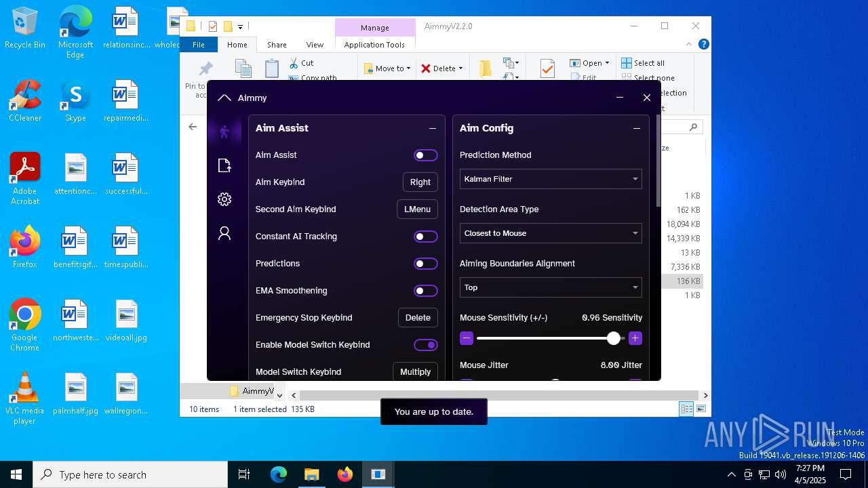
Task: Click Explorer horizontal scrollbar
Action: (498, 395)
